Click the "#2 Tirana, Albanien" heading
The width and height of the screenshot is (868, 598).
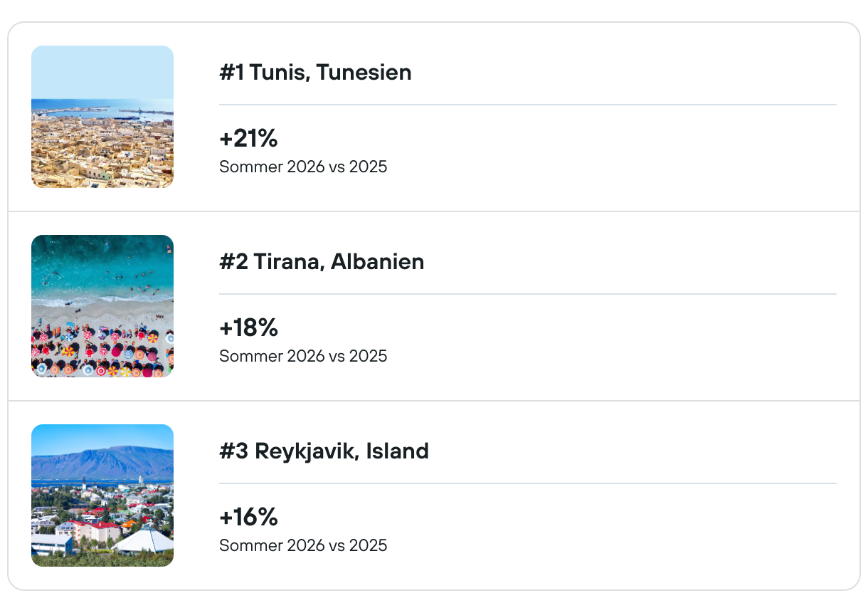click(x=322, y=262)
